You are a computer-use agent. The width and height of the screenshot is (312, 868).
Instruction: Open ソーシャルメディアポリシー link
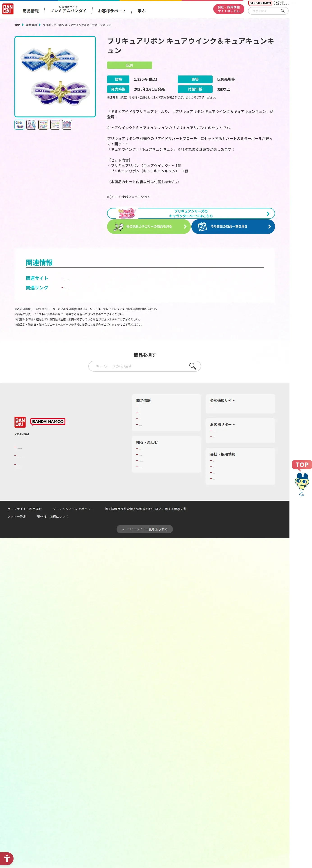pyautogui.click(x=73, y=509)
